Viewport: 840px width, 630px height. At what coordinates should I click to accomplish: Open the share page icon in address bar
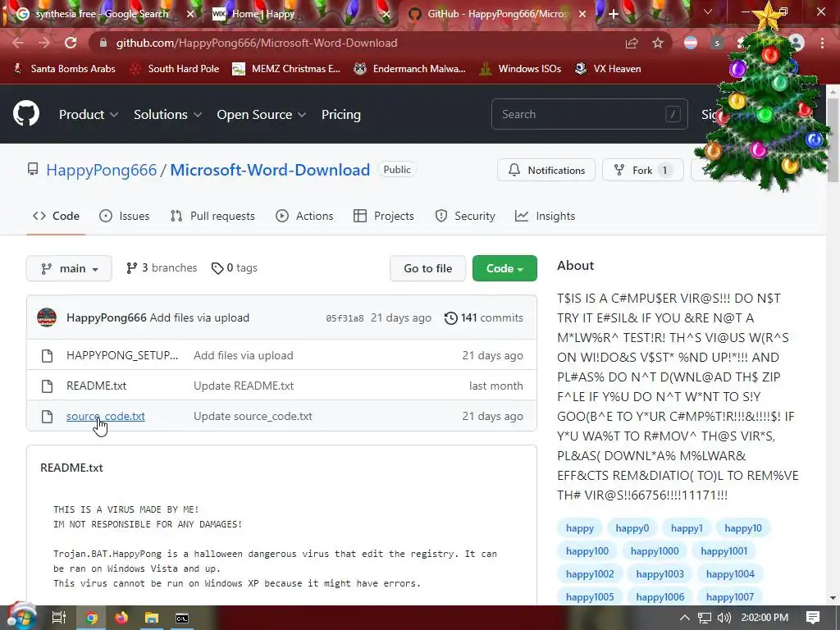click(x=632, y=43)
